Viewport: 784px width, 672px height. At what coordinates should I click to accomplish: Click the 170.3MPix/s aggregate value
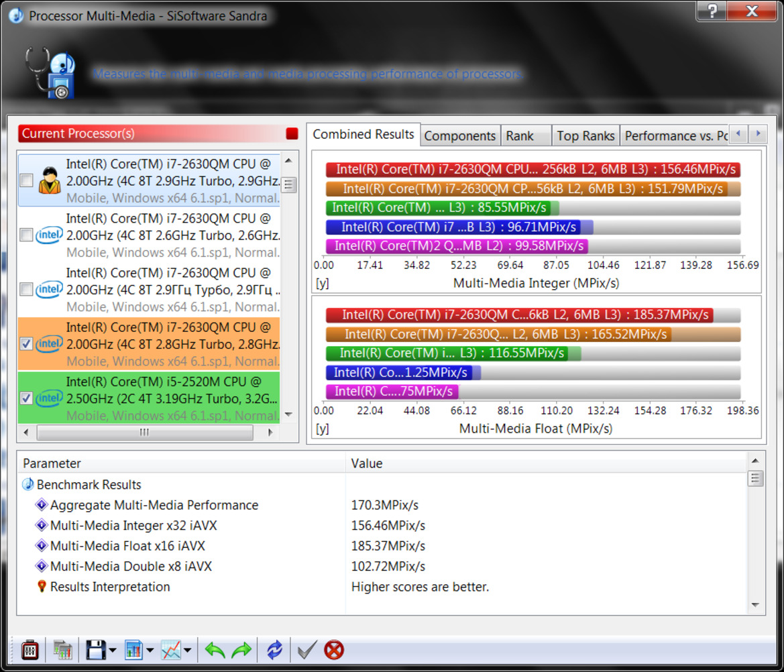coord(384,505)
